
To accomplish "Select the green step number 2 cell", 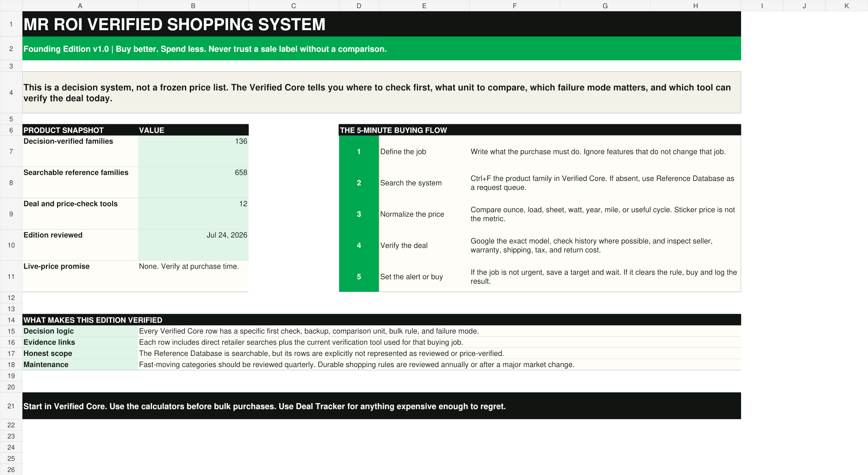I will (359, 182).
